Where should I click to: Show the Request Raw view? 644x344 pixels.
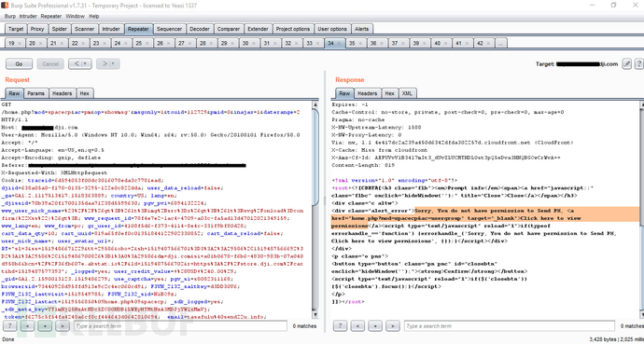point(14,93)
